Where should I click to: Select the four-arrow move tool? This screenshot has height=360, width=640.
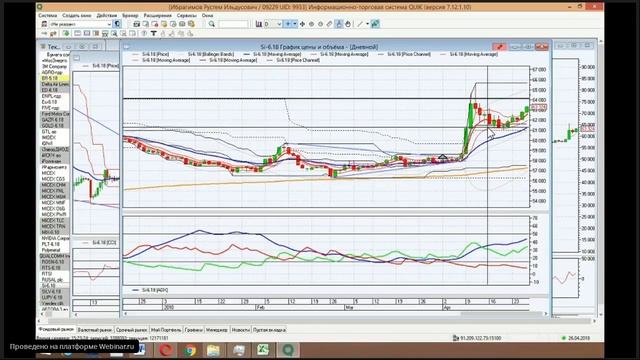click(x=302, y=24)
